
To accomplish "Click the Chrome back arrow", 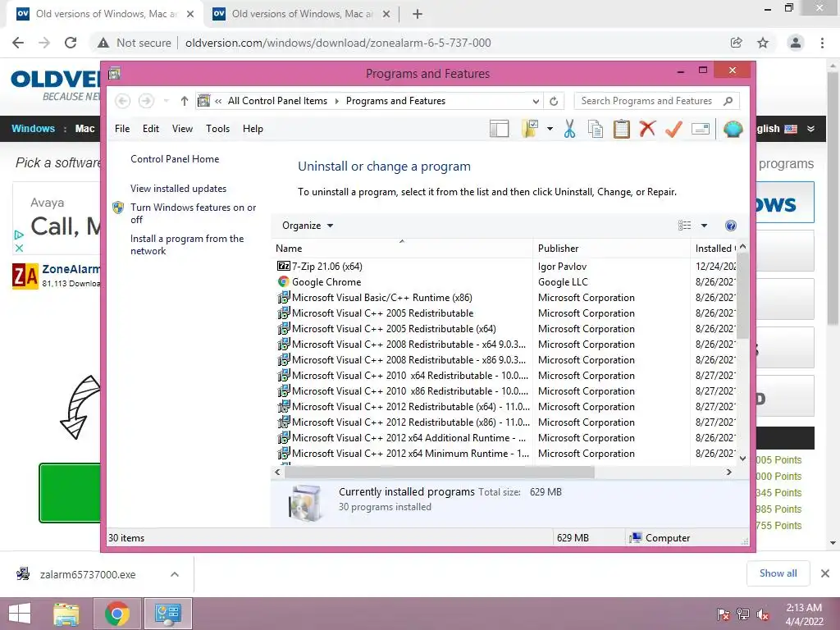I will click(18, 43).
